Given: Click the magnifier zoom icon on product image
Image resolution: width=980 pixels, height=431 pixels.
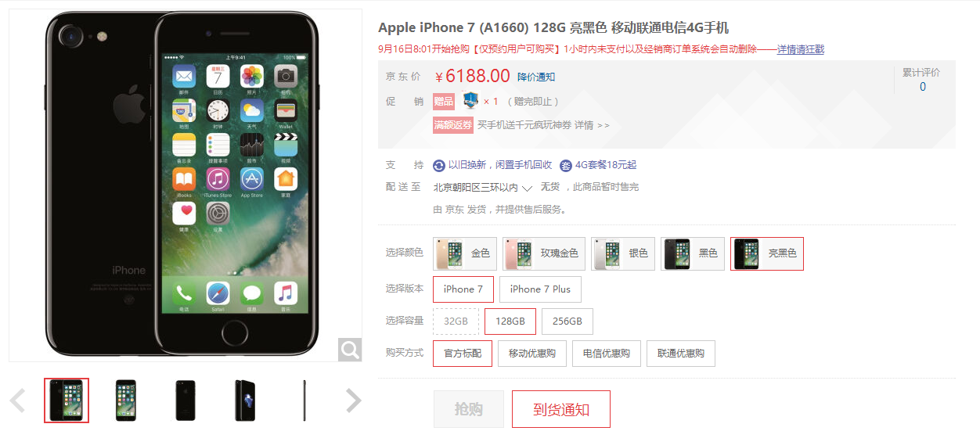Looking at the screenshot, I should 350,349.
